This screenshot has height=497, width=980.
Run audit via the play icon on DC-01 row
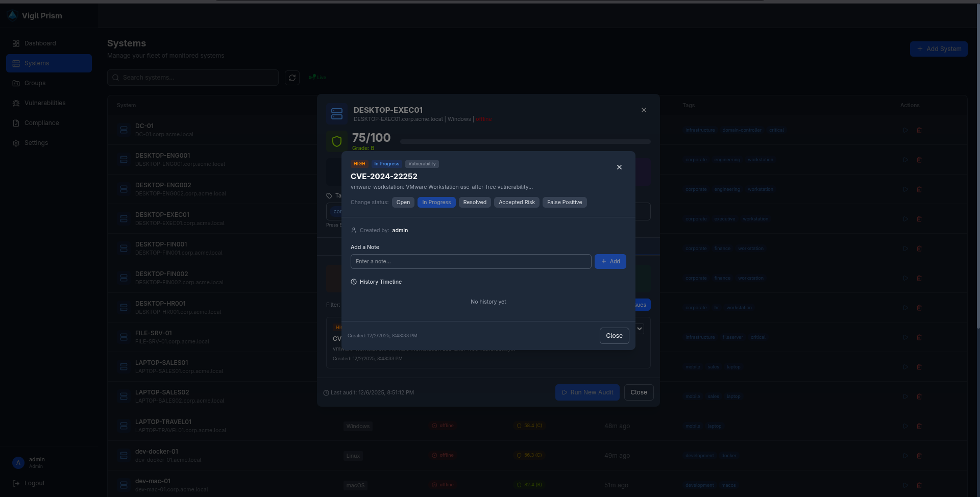(905, 130)
